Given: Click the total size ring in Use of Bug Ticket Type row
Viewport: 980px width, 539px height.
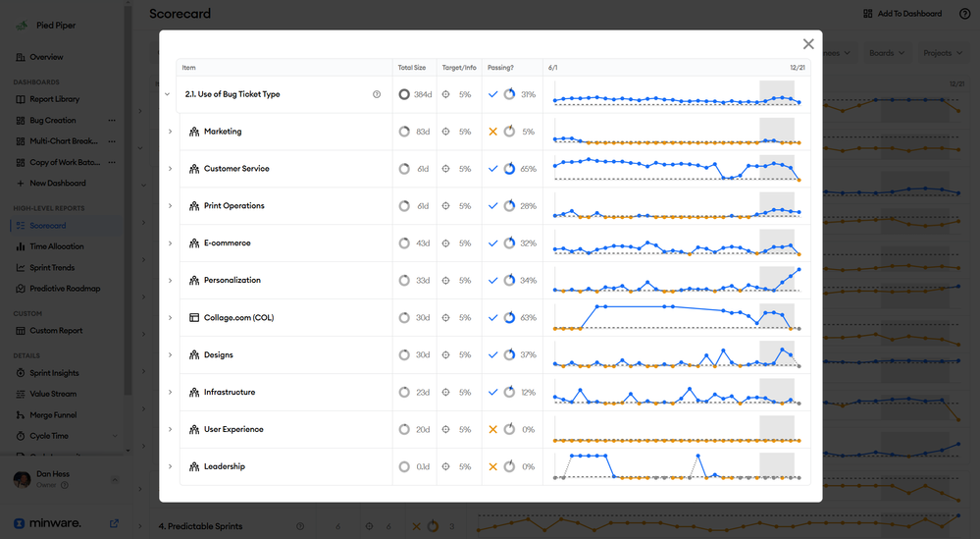Looking at the screenshot, I should click(404, 94).
